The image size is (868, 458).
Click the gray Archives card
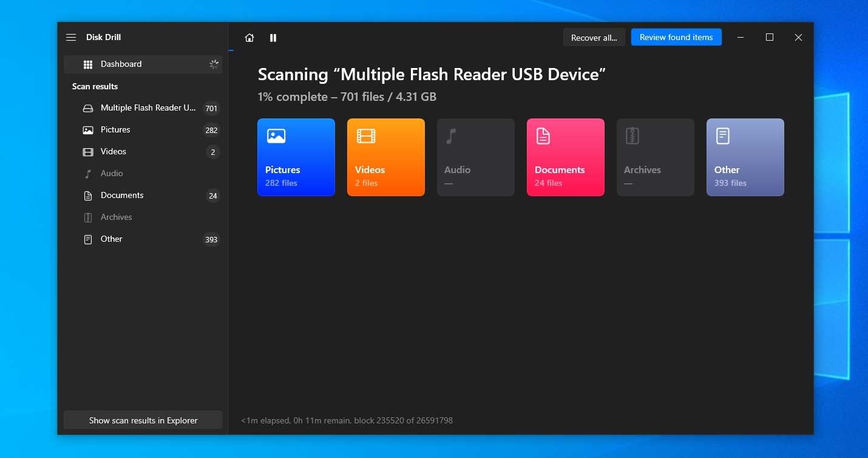[x=656, y=157]
